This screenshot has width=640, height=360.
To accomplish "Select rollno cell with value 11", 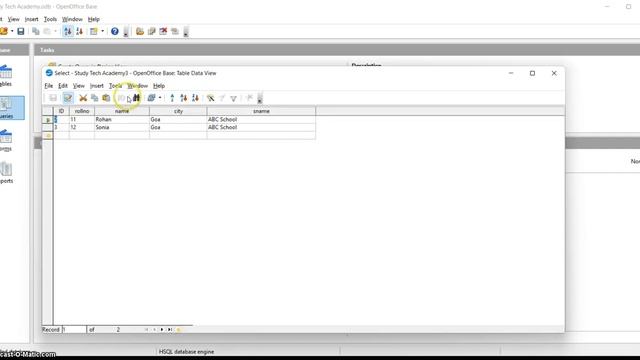I will coord(82,120).
